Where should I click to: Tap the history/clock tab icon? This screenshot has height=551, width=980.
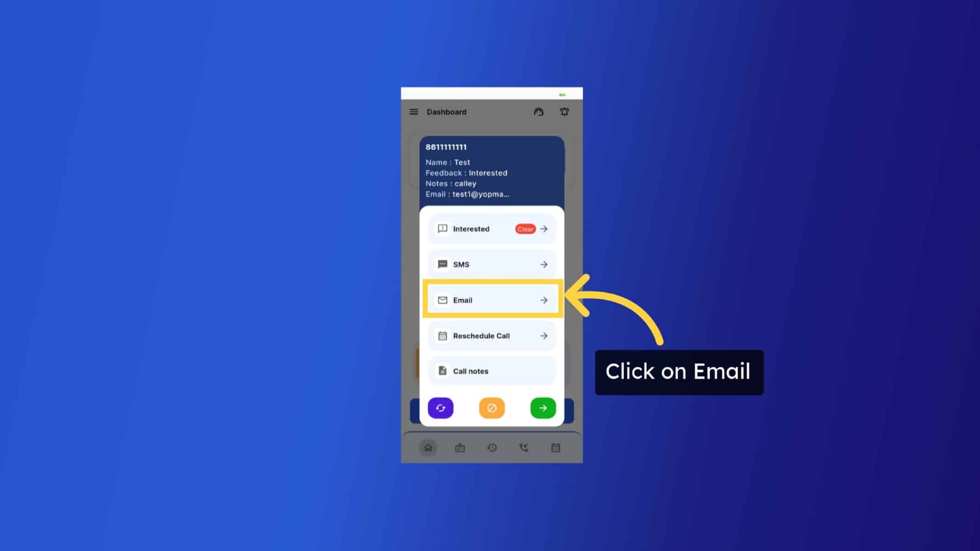tap(491, 447)
